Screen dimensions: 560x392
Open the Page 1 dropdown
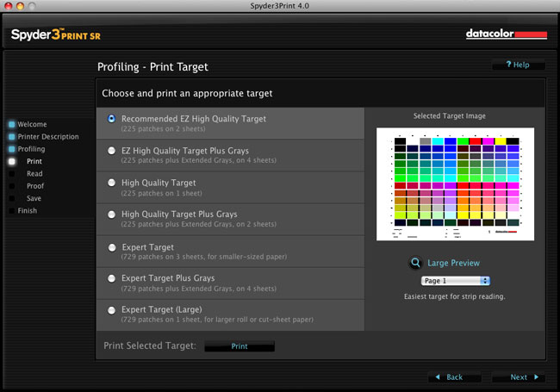pyautogui.click(x=456, y=281)
